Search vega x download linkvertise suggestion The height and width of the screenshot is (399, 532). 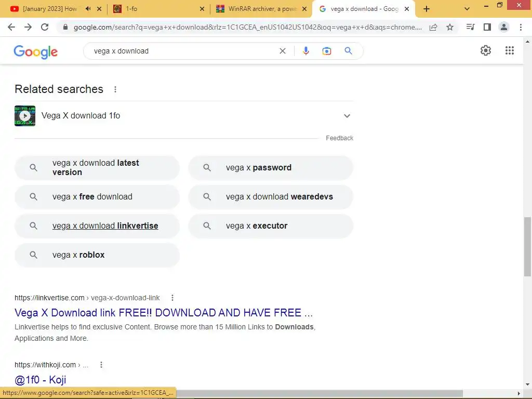click(x=97, y=226)
